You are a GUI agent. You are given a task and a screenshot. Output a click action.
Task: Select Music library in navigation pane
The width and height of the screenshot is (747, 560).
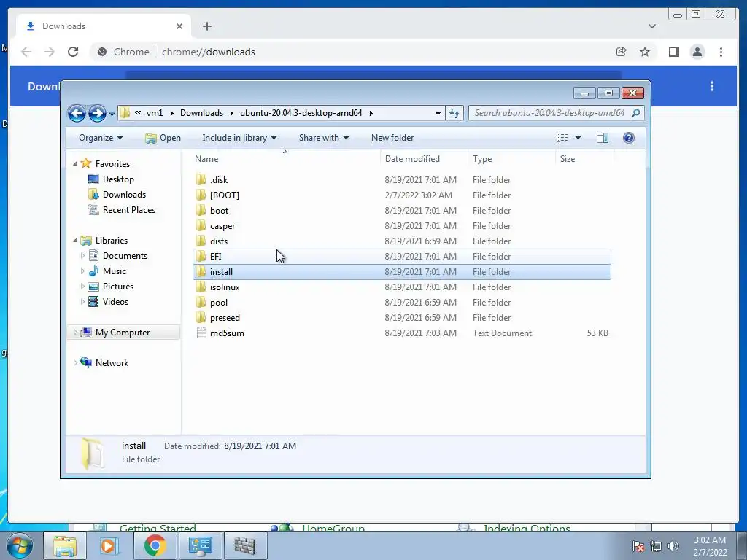(114, 271)
